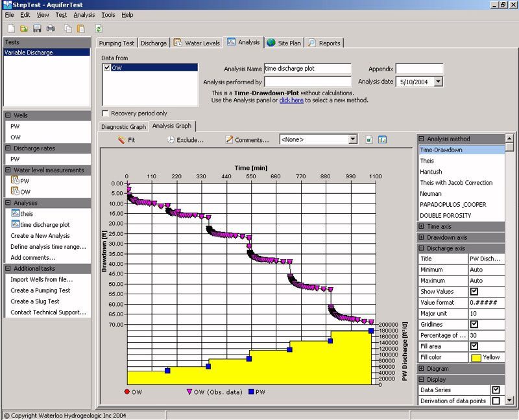The image size is (519, 420).
Task: Click the PW water level measurement icon
Action: (15, 180)
